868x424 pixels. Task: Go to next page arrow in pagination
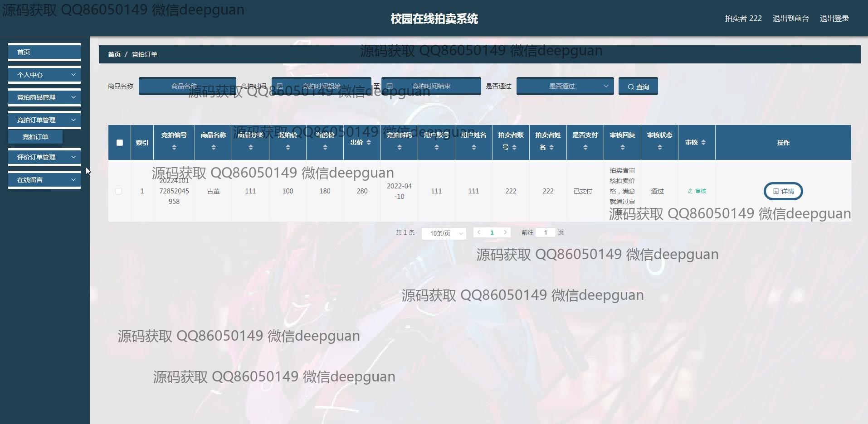505,232
